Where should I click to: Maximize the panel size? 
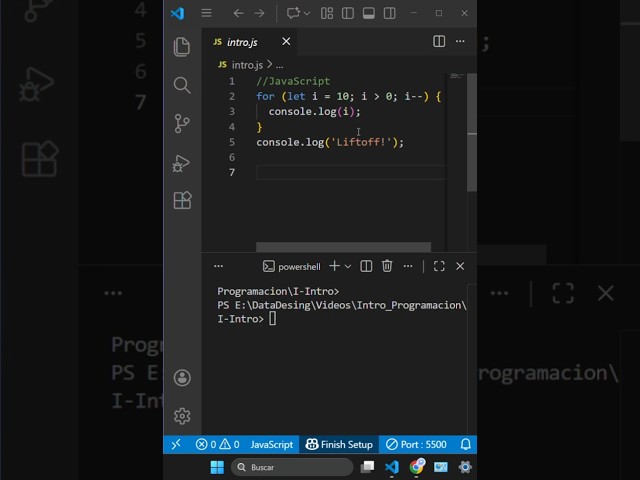pos(439,266)
